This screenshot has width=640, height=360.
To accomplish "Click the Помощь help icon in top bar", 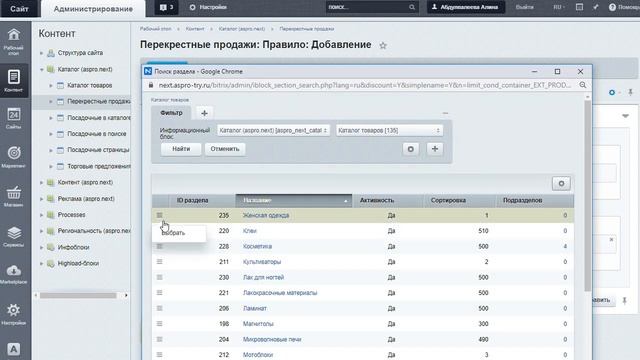I will tap(612, 7).
